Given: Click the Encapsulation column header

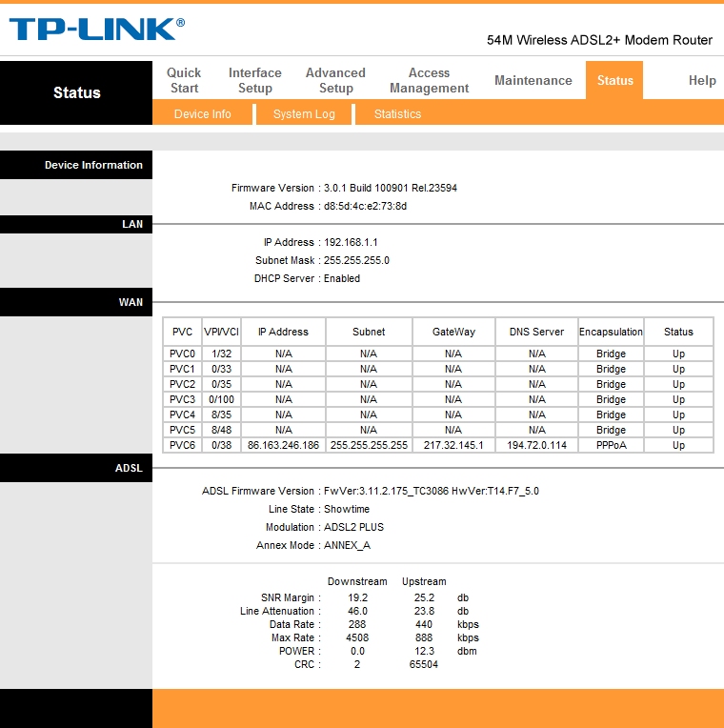Looking at the screenshot, I should 611,332.
